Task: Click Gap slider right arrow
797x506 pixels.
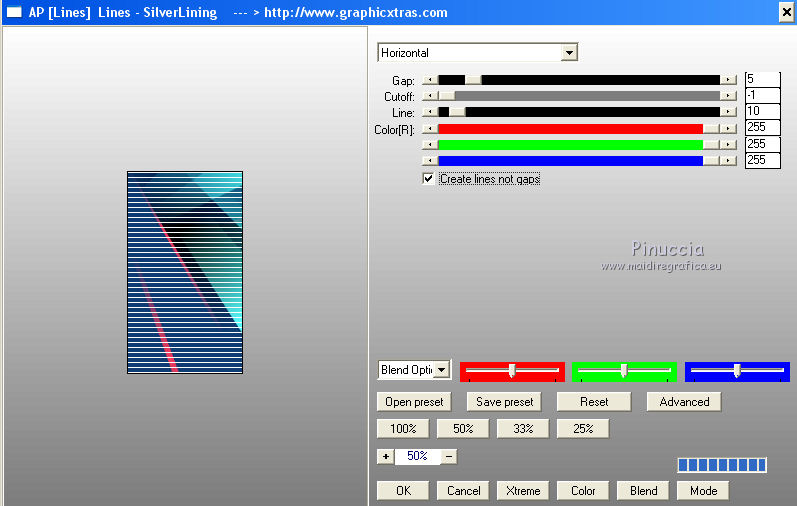Action: pyautogui.click(x=728, y=80)
